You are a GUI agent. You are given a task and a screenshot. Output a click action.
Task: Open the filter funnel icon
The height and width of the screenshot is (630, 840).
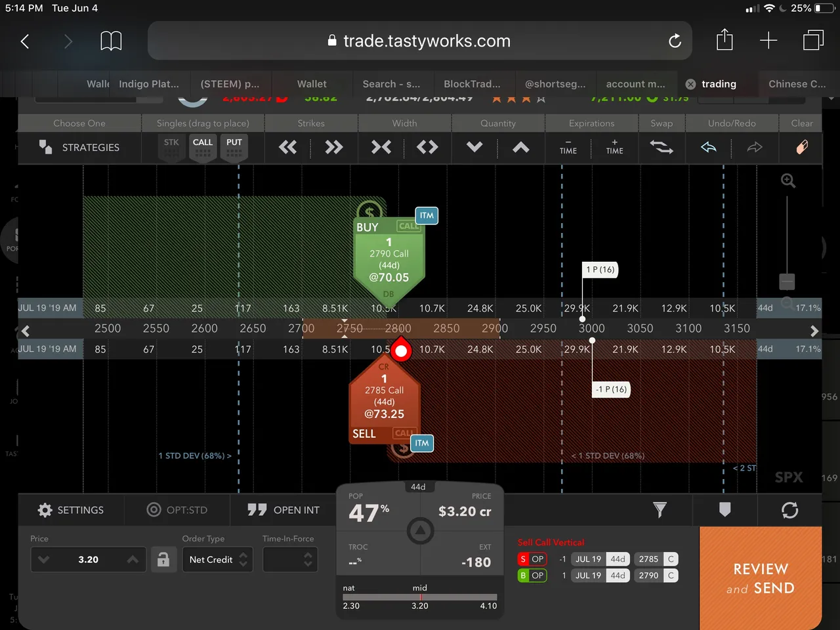coord(660,510)
